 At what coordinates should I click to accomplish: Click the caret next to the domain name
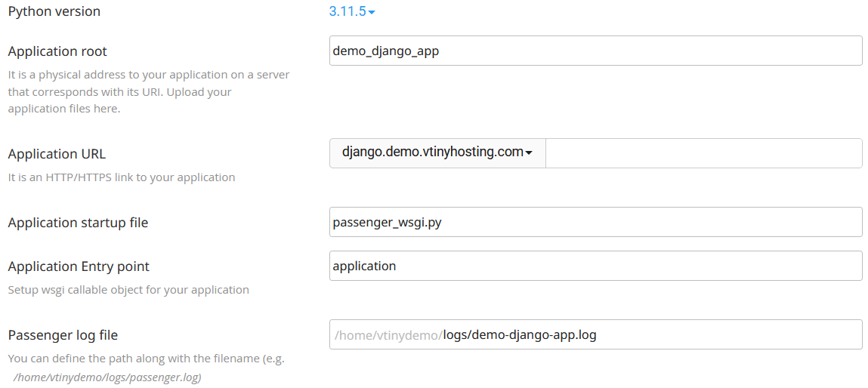[529, 153]
